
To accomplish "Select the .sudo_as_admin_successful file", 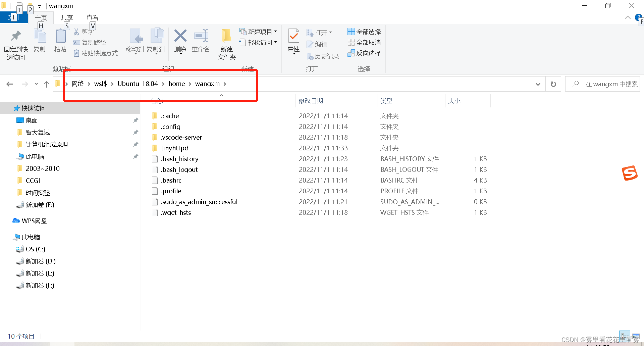I will (x=199, y=202).
